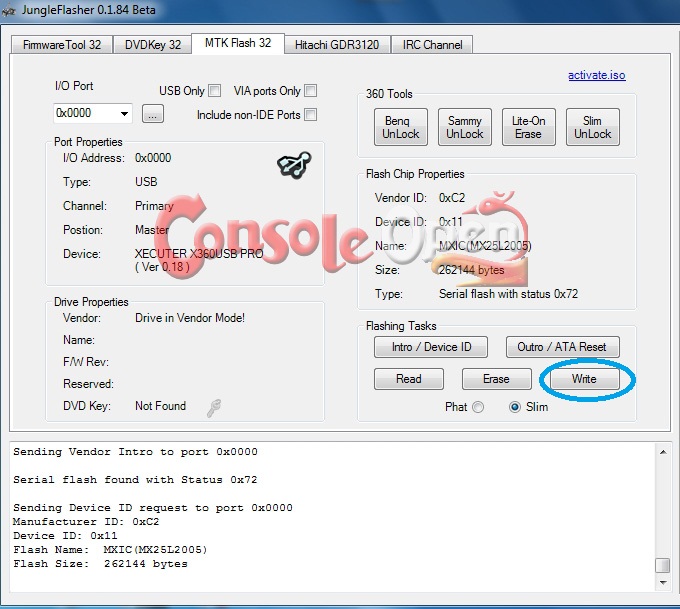Click the Benq UnLock button

coord(401,127)
